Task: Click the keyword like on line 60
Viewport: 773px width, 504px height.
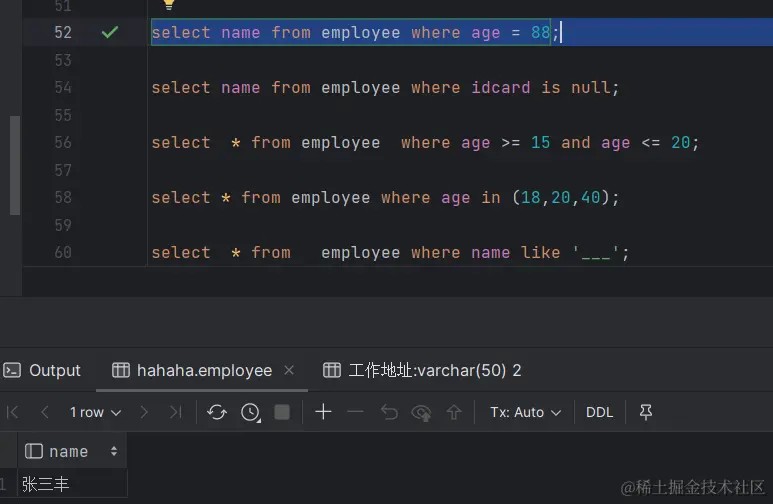Action: [x=540, y=253]
